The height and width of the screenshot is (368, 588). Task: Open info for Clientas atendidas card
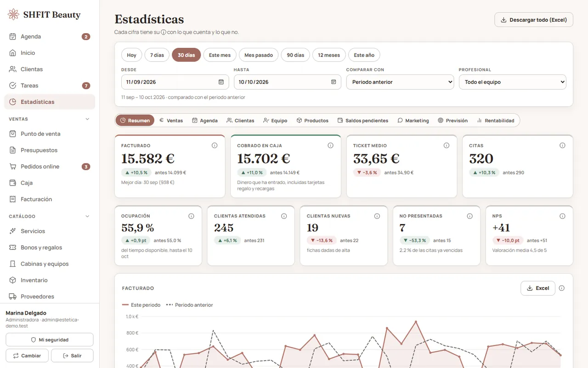(x=284, y=216)
